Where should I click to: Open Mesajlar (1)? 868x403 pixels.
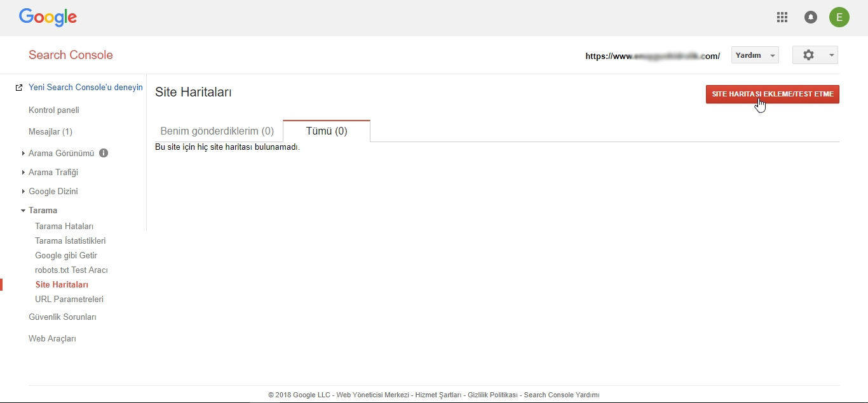point(50,131)
